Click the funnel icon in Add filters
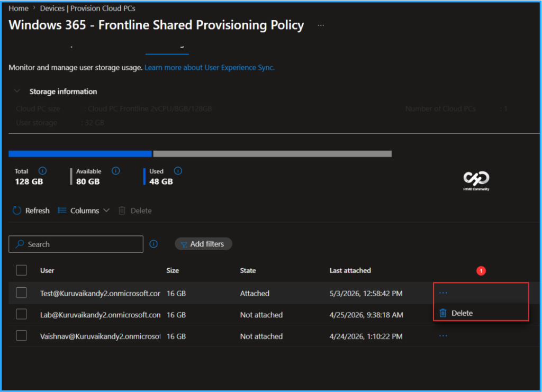The image size is (542, 392). pos(184,244)
